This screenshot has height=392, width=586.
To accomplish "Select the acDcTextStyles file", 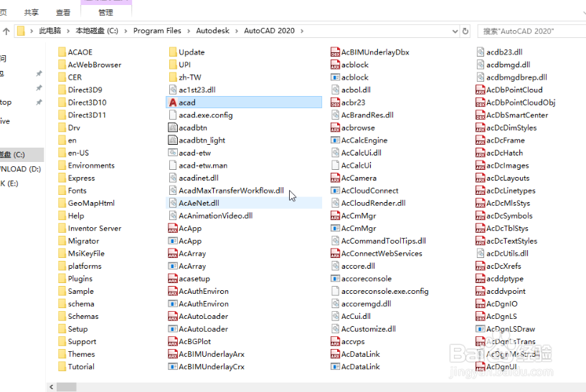I will click(506, 241).
